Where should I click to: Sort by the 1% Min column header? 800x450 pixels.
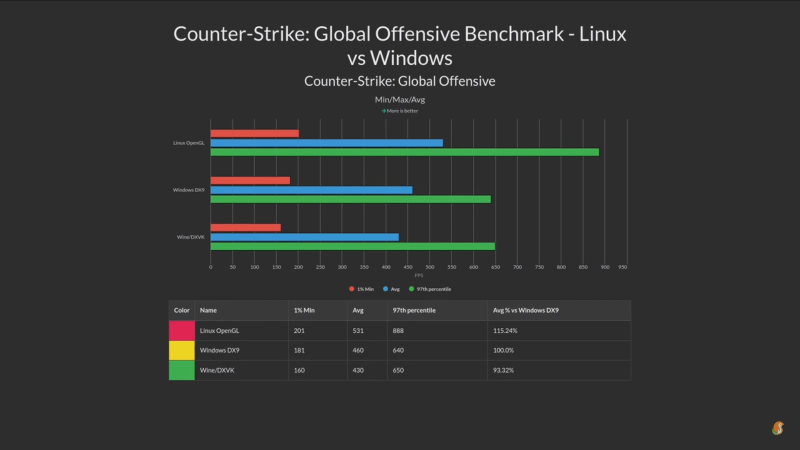tap(305, 311)
